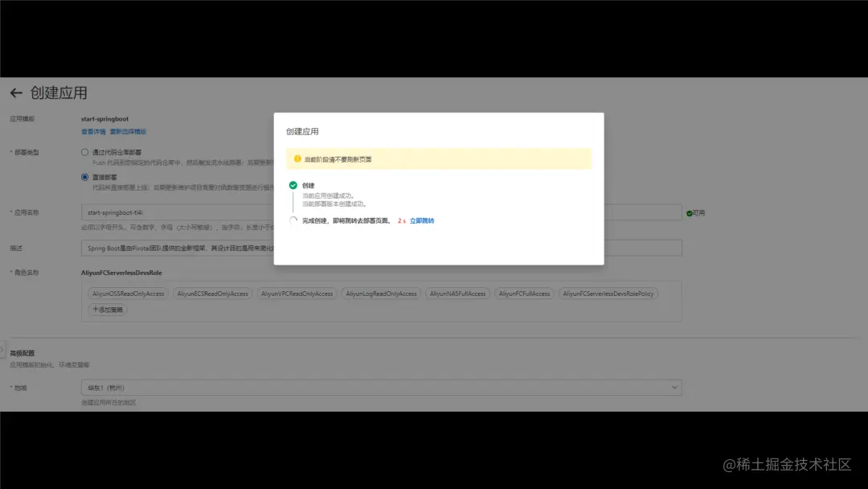Click the start-springboot template name
Image resolution: width=868 pixels, height=489 pixels.
click(x=104, y=119)
